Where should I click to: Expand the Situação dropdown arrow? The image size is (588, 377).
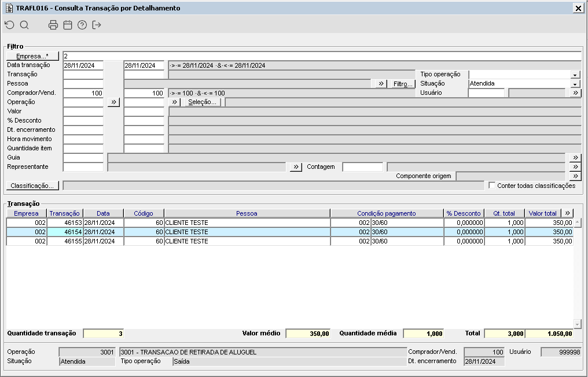pyautogui.click(x=575, y=84)
